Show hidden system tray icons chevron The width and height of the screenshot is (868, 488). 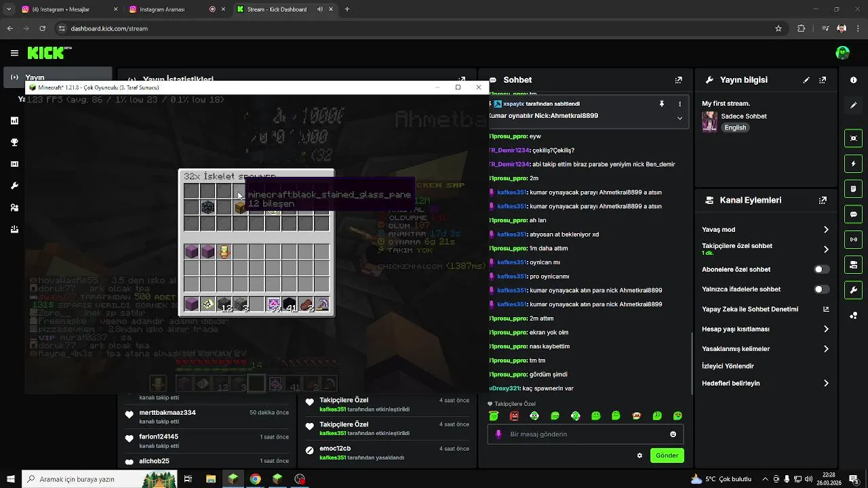(766, 479)
